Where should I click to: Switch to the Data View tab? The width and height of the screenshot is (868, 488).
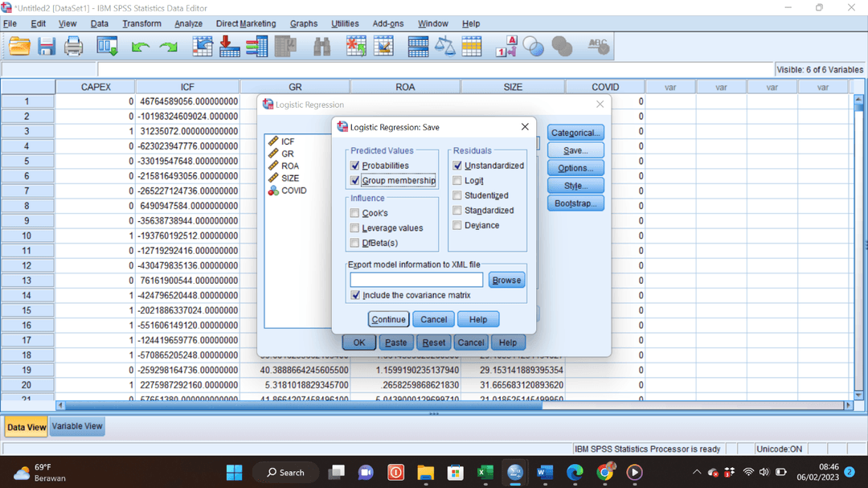[x=26, y=427]
